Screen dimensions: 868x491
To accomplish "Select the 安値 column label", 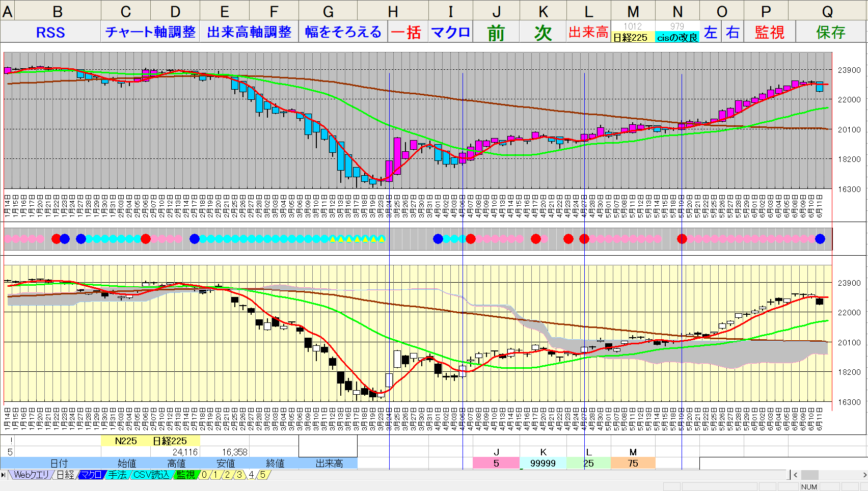I will coord(225,463).
